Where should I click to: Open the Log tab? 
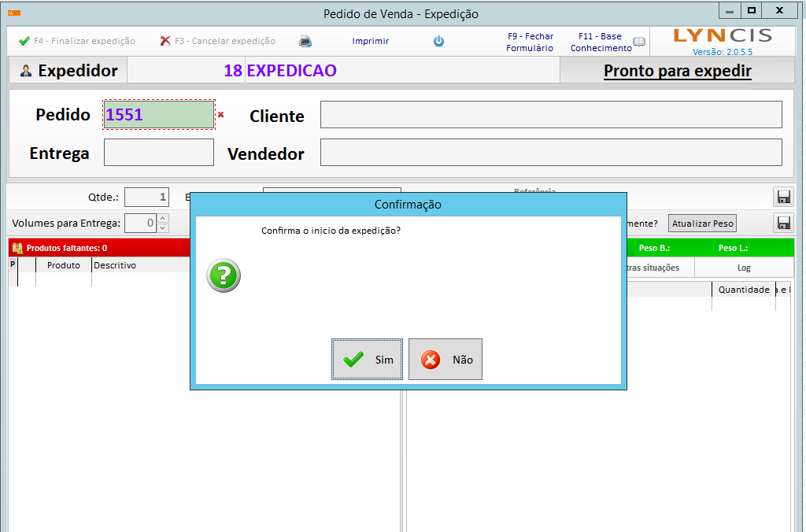(743, 268)
